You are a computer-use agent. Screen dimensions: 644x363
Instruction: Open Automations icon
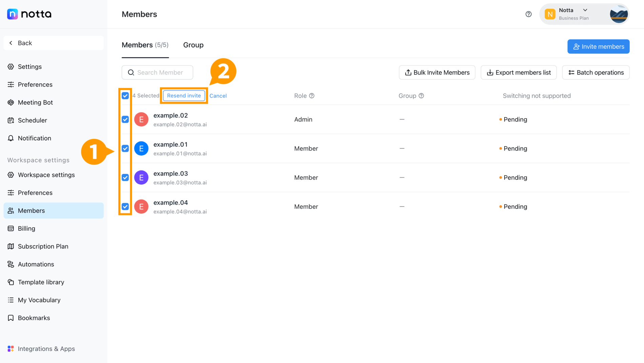tap(11, 264)
